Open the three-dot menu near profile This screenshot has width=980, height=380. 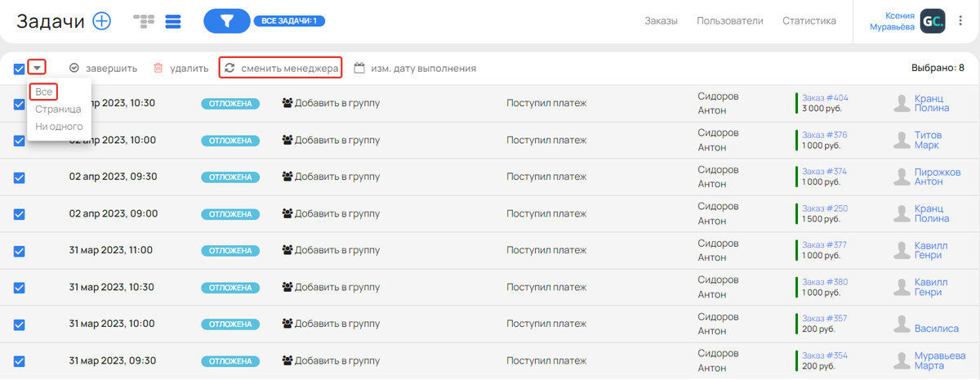point(960,21)
